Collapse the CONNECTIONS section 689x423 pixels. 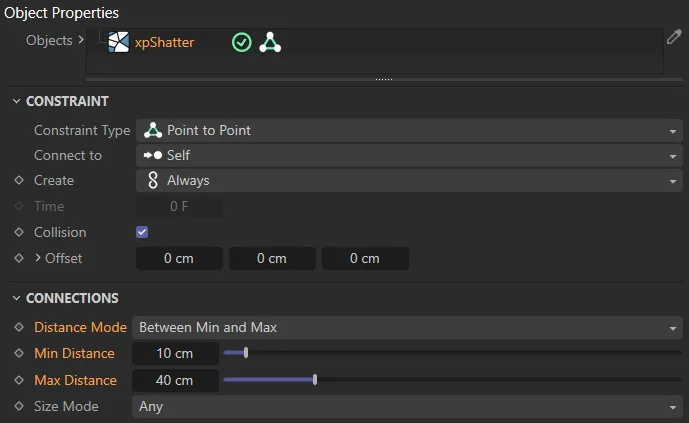[16, 298]
